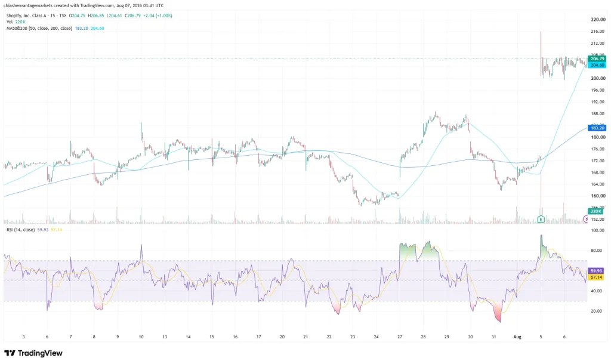Click the yellow 57.14 RSI axis tag
The height and width of the screenshot is (364, 611).
[596, 277]
